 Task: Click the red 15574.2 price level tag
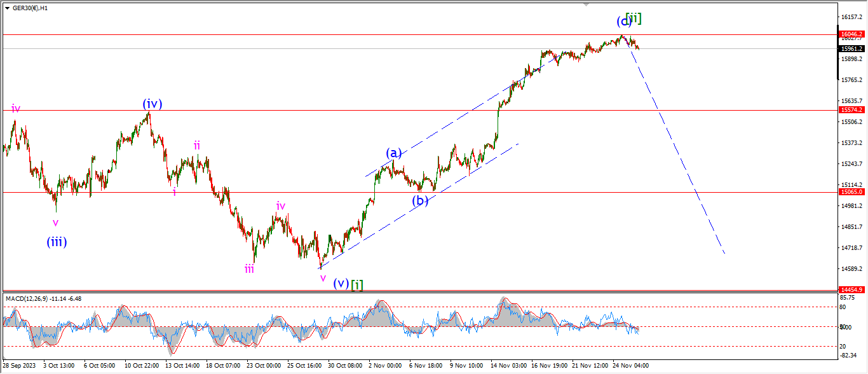pos(851,110)
